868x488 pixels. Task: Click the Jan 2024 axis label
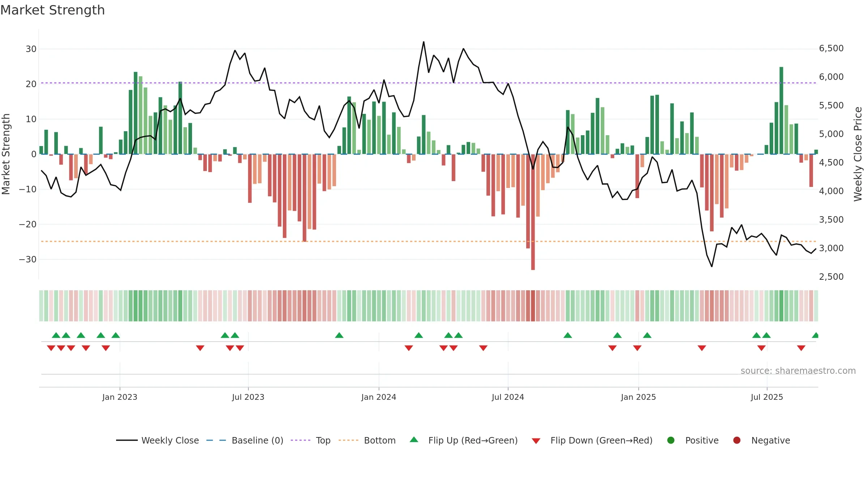point(379,397)
